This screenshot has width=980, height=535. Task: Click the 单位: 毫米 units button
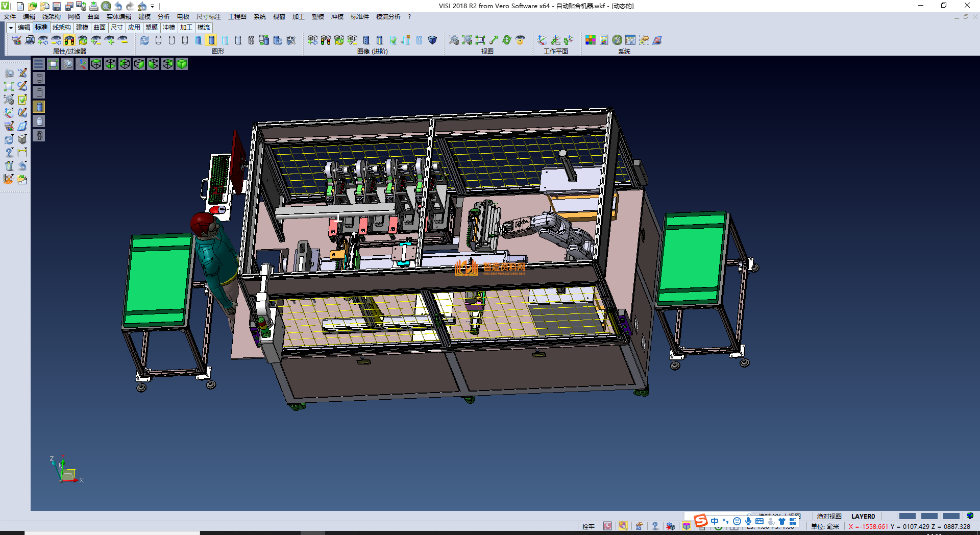tap(825, 526)
